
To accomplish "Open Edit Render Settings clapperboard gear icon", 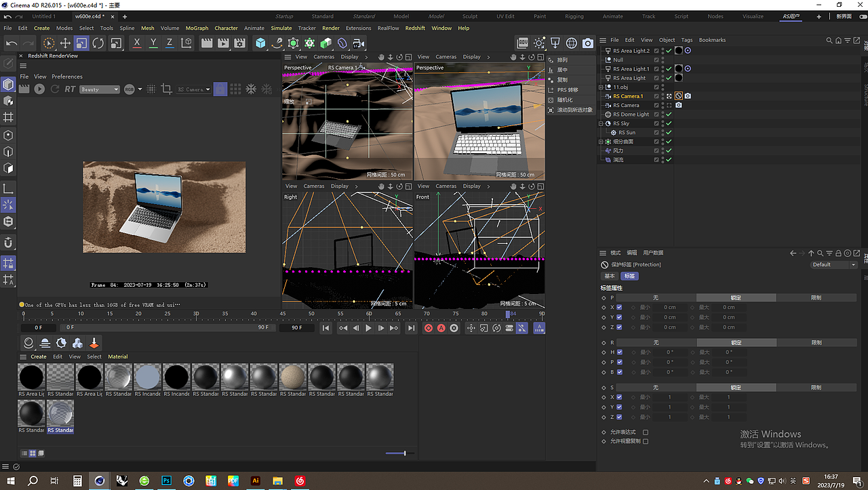I will pos(239,43).
